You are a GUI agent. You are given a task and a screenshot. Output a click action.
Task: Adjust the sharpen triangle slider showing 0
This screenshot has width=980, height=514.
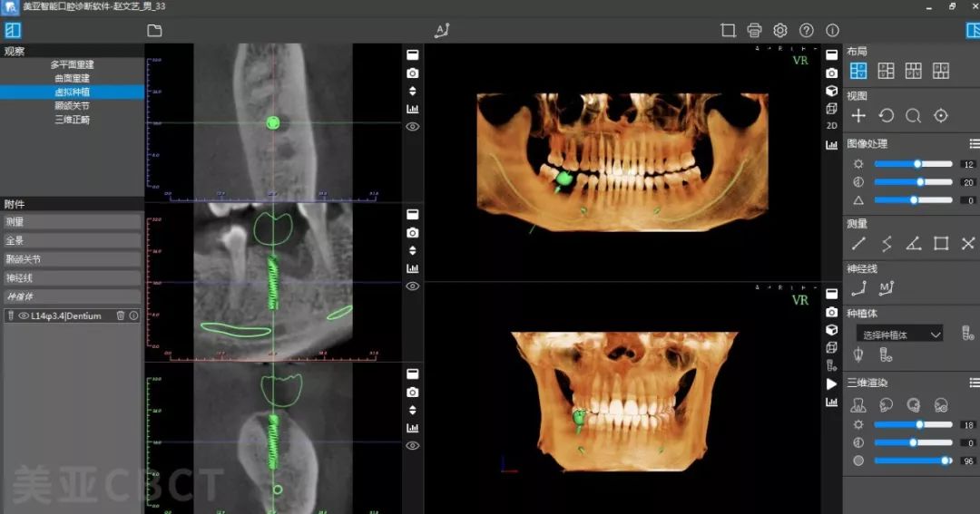(913, 199)
